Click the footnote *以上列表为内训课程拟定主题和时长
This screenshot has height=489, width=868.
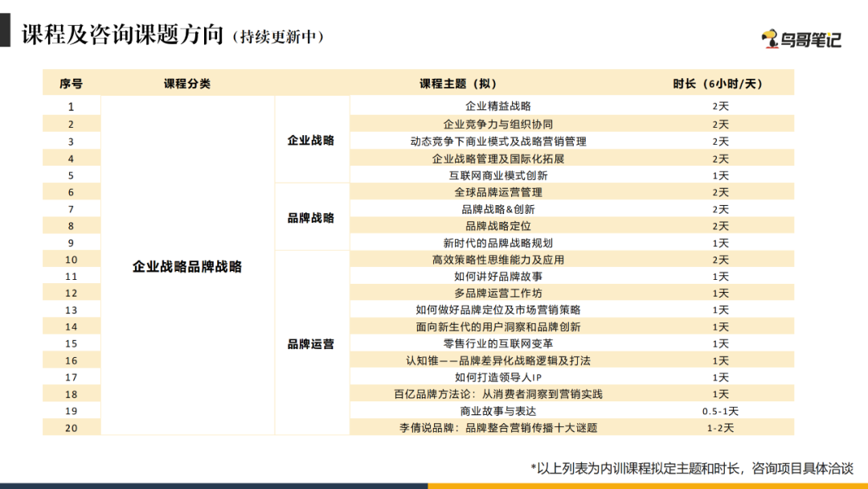tap(634, 469)
